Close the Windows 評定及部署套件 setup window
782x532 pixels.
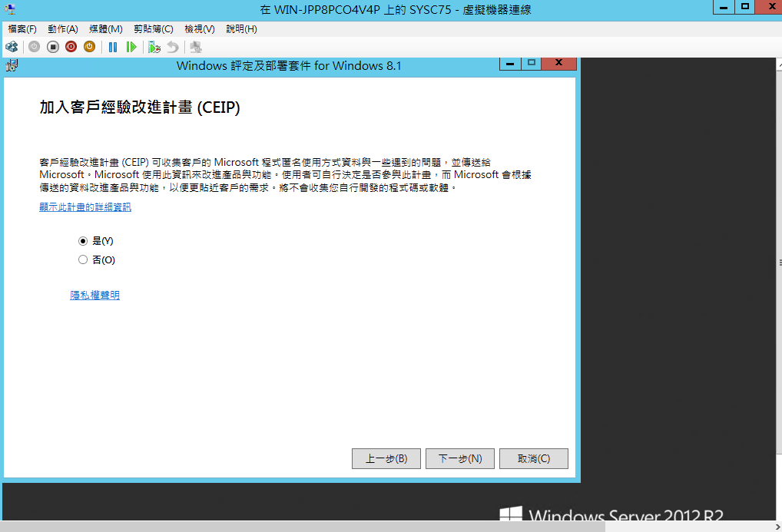pos(559,63)
